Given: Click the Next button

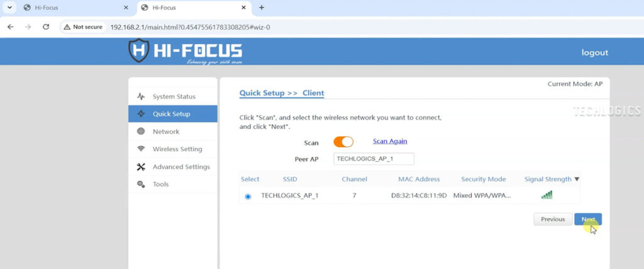Looking at the screenshot, I should click(x=587, y=219).
